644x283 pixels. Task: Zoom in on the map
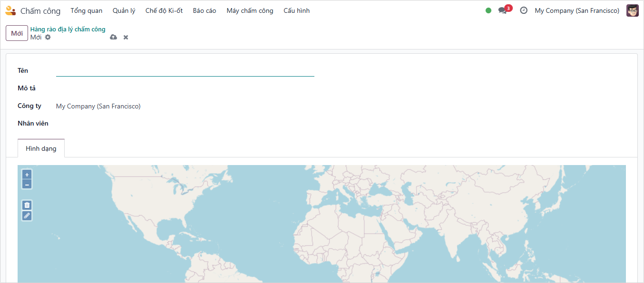27,175
